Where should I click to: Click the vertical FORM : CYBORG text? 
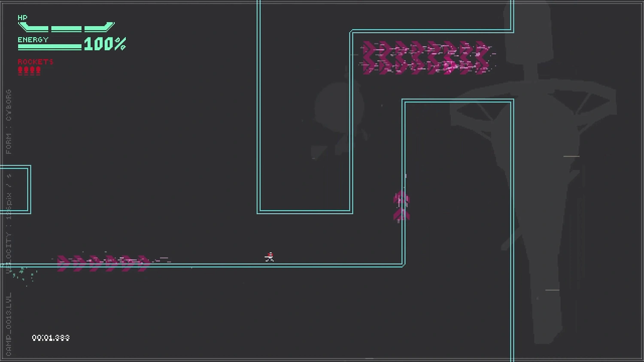tap(9, 122)
